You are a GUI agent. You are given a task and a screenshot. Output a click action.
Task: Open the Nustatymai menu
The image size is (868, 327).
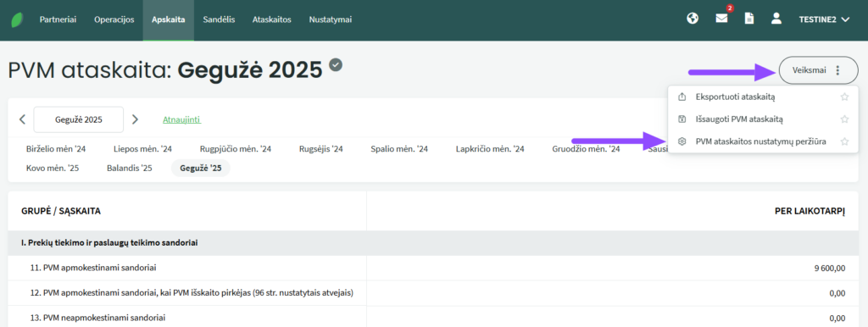tap(331, 19)
